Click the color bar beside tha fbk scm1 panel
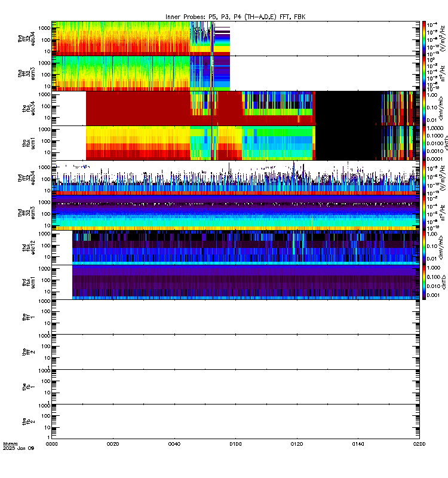Image resolution: width=448 pixels, height=478 pixels. click(x=424, y=143)
